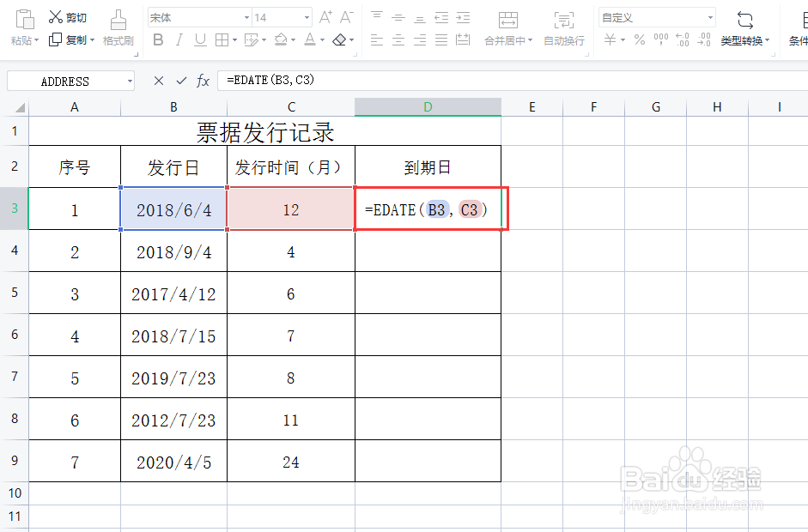Viewport: 808px width, 532px height.
Task: Open the Name Box ADDRESS dropdown
Action: tap(130, 81)
